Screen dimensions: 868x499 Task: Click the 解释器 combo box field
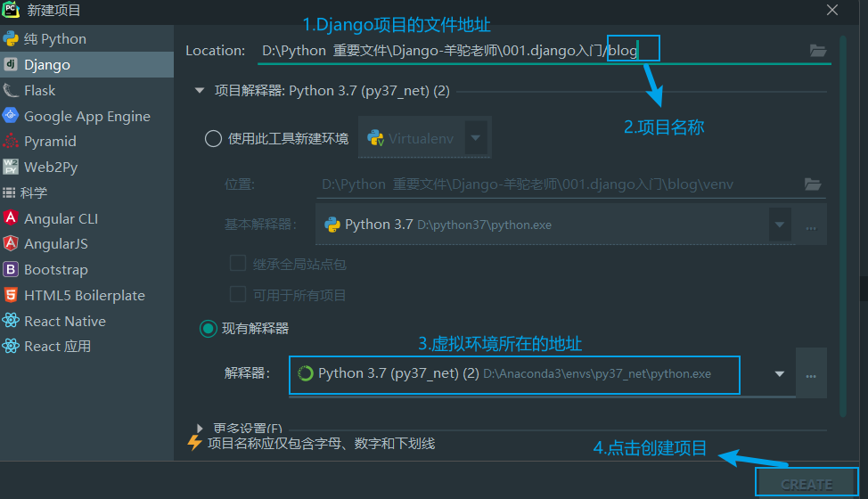coord(542,374)
